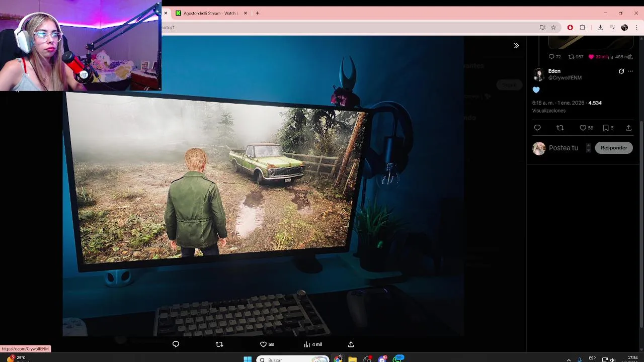This screenshot has width=644, height=362.
Task: Collapse the photo side panel with double chevron
Action: tap(516, 46)
